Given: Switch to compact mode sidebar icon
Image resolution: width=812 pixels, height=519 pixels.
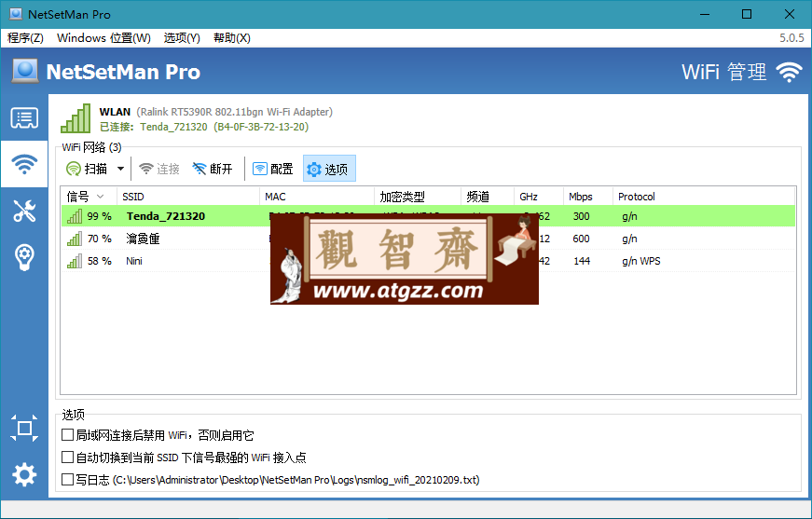Looking at the screenshot, I should click(24, 428).
